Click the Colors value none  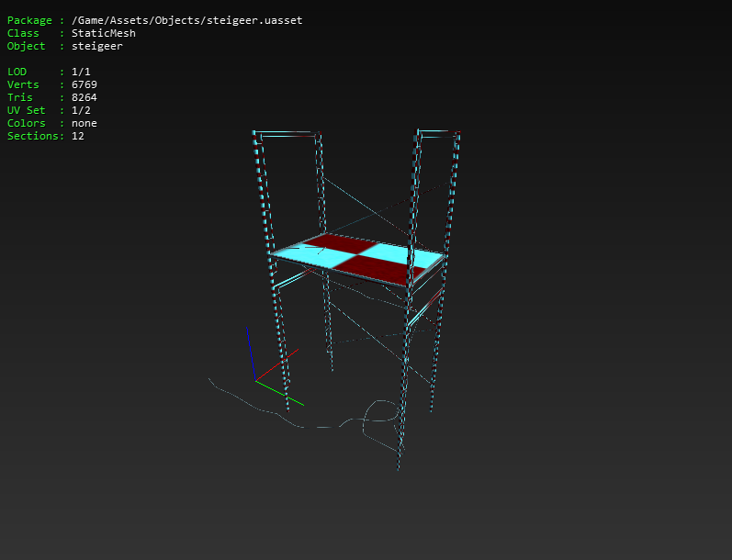pyautogui.click(x=84, y=123)
